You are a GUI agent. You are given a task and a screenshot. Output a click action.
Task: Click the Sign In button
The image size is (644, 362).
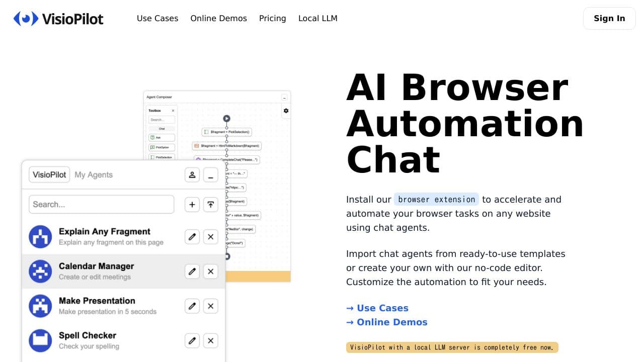[609, 19]
